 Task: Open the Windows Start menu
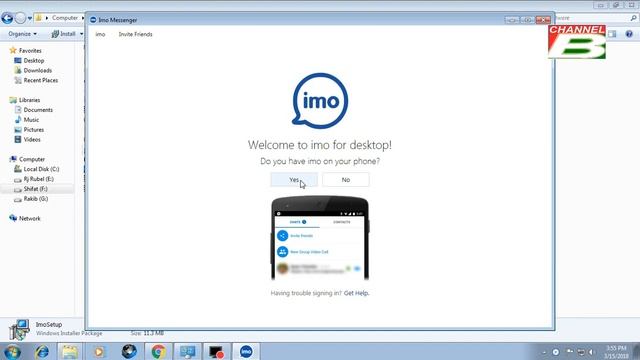click(12, 351)
